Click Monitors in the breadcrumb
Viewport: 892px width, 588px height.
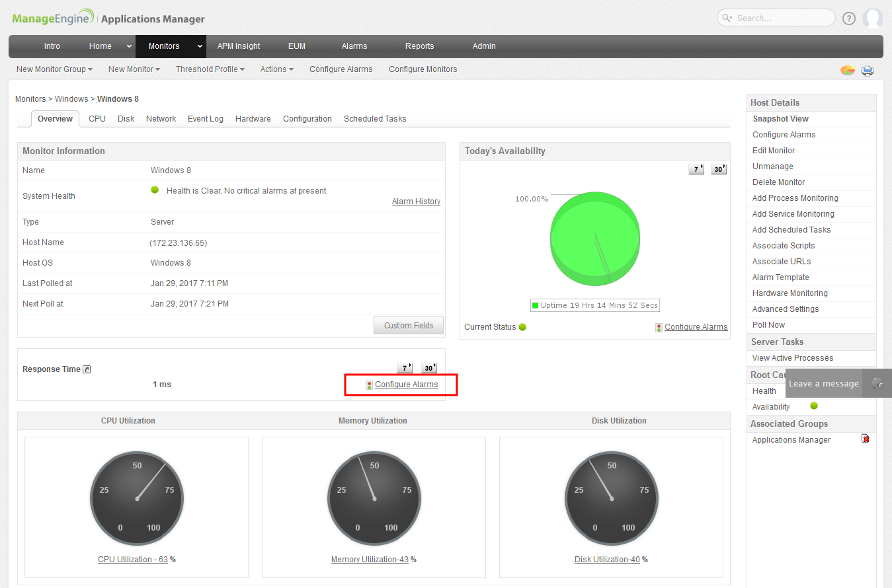30,99
